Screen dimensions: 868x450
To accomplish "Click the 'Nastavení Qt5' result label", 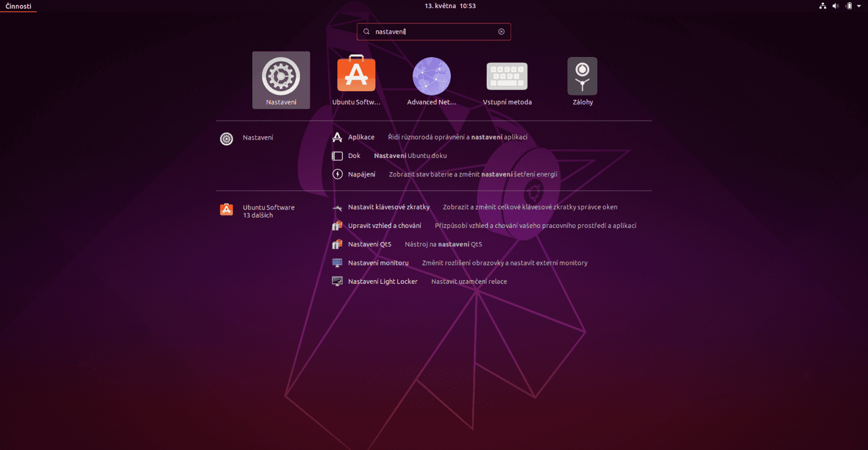I will [369, 244].
